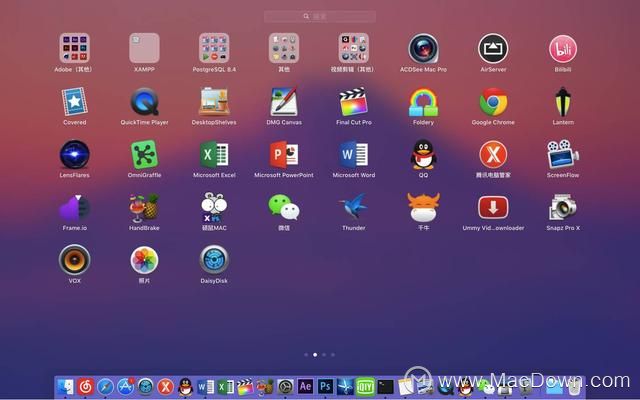Launch LensFlares
The image size is (640, 400).
click(x=74, y=154)
